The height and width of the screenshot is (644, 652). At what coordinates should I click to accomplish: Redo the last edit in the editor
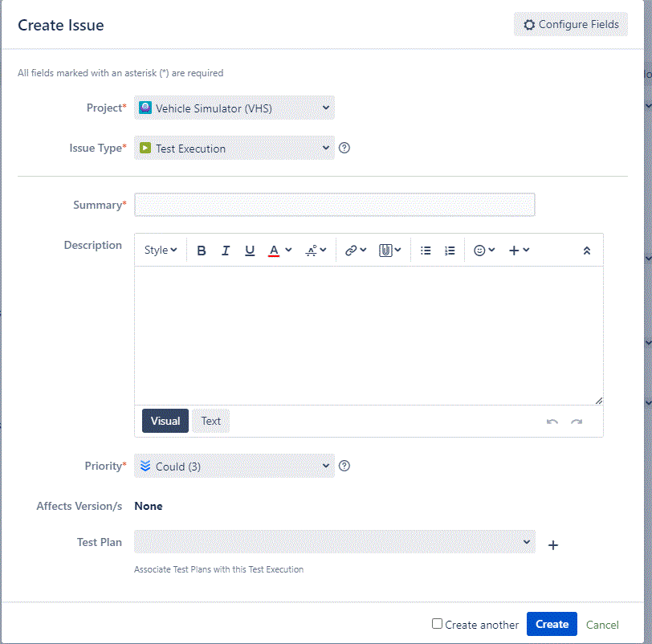click(x=577, y=421)
